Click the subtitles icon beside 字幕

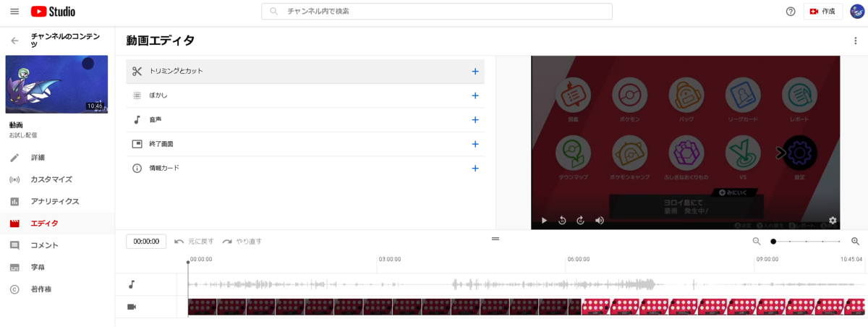14,268
